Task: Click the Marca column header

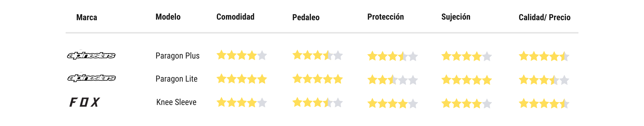Action: (x=87, y=17)
